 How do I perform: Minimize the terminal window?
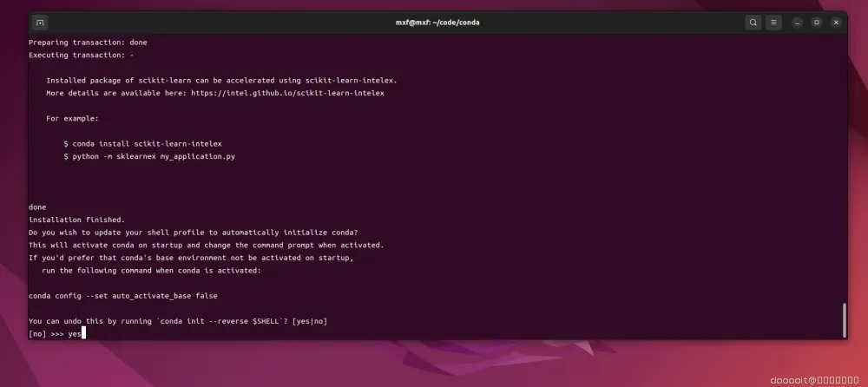click(797, 23)
